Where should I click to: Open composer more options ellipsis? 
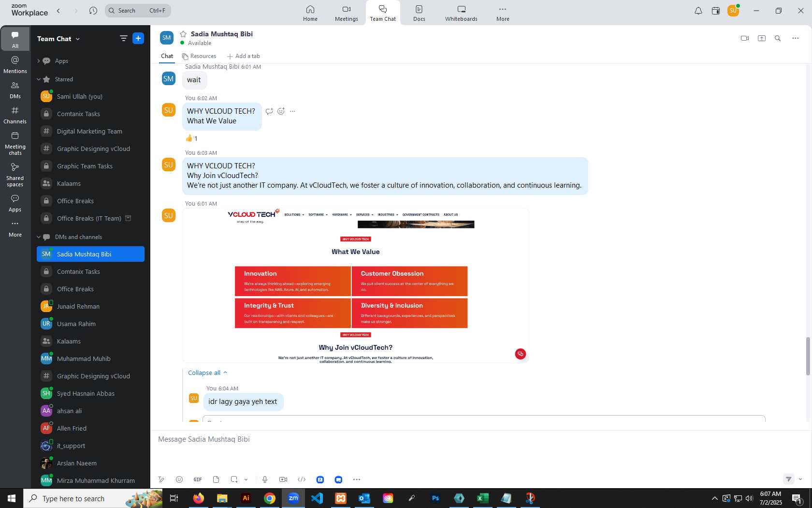pos(357,479)
